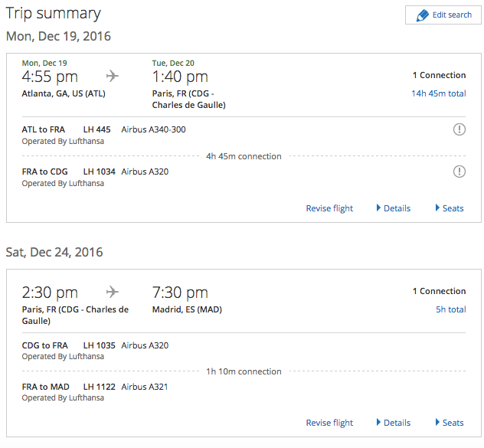Expand Seats for the Atlanta to Paris flight
The height and width of the screenshot is (448, 484).
450,208
